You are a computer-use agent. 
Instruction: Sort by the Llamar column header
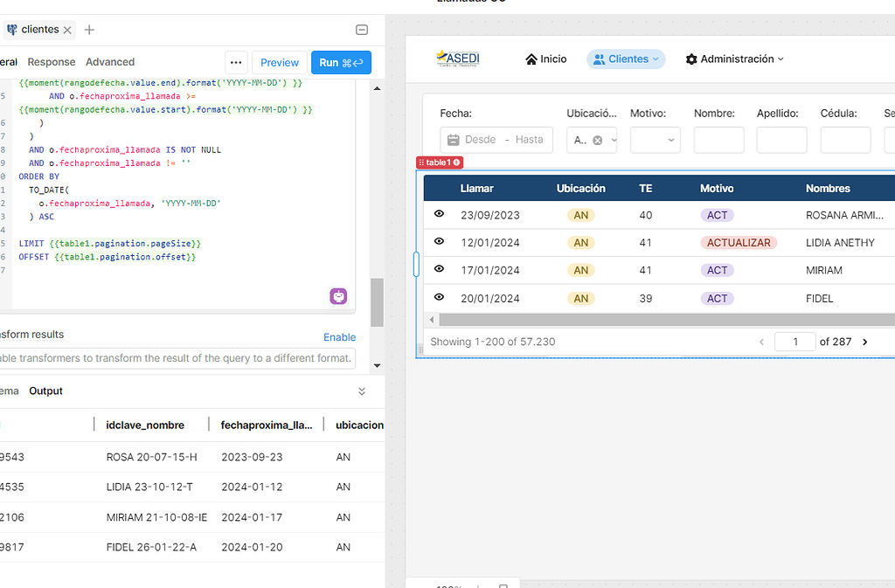point(476,189)
